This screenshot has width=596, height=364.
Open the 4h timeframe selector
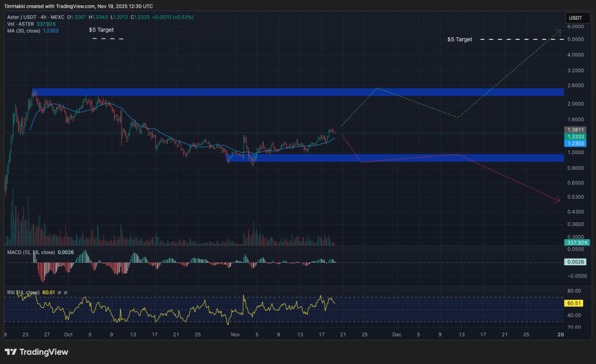click(42, 17)
